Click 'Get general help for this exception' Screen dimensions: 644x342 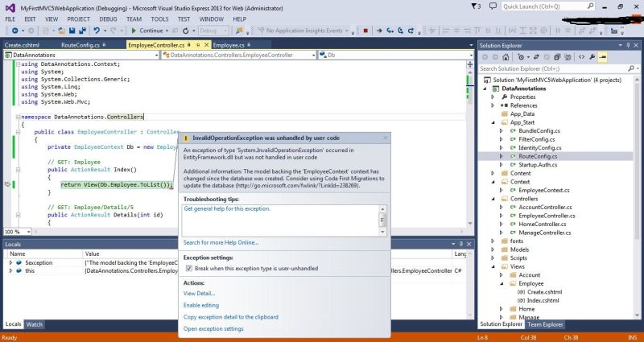coord(227,209)
